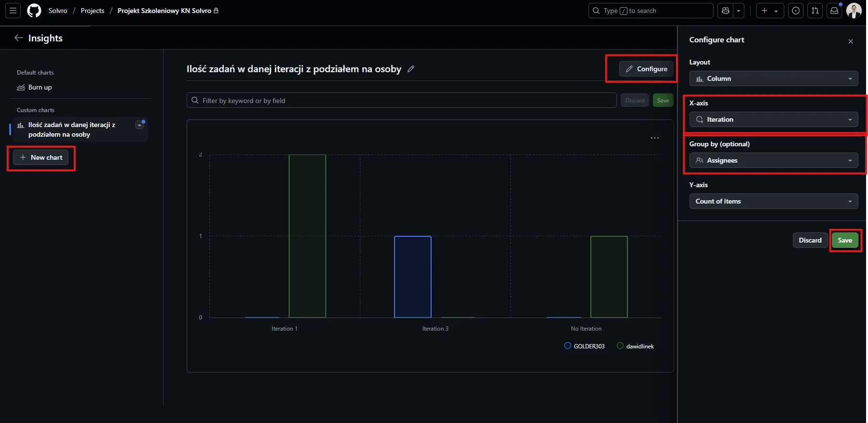The height and width of the screenshot is (423, 868).
Task: Open the Issues icon in the header
Action: (796, 11)
